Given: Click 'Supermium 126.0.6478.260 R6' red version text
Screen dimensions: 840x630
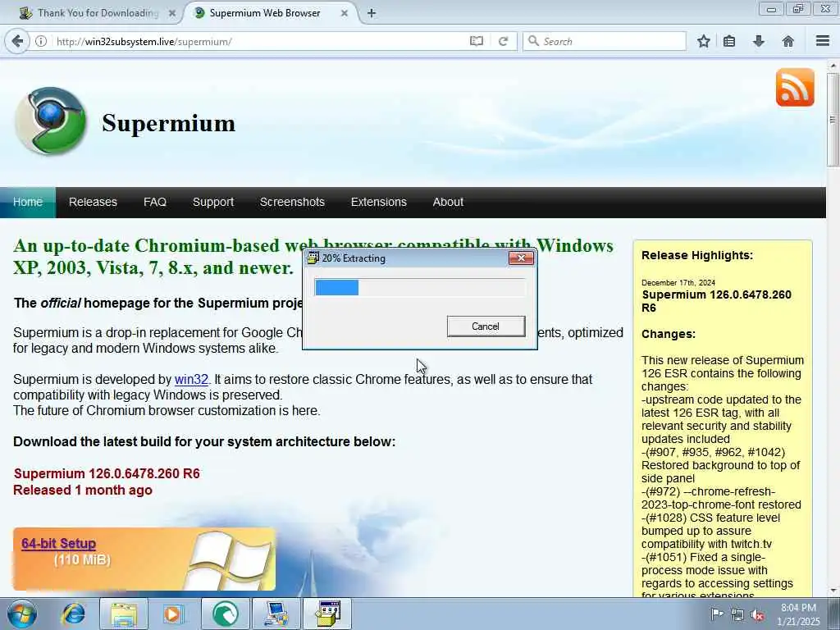Looking at the screenshot, I should coord(107,473).
